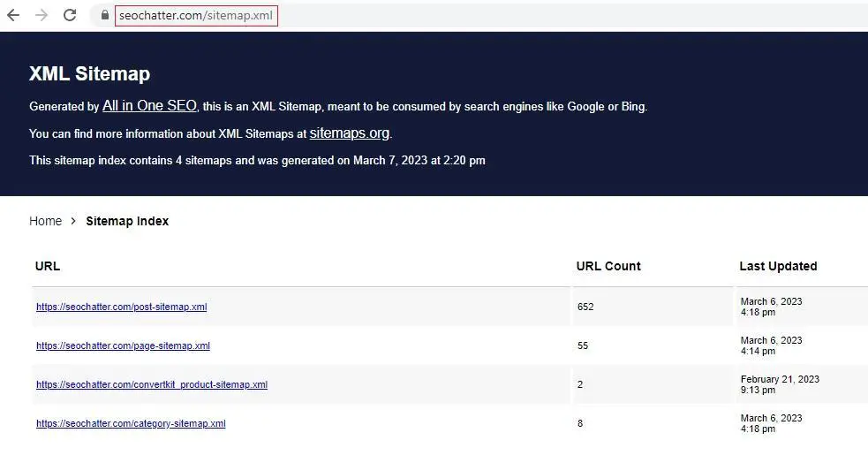Open the category-sitemap.xml link
This screenshot has height=463, width=868.
point(131,423)
